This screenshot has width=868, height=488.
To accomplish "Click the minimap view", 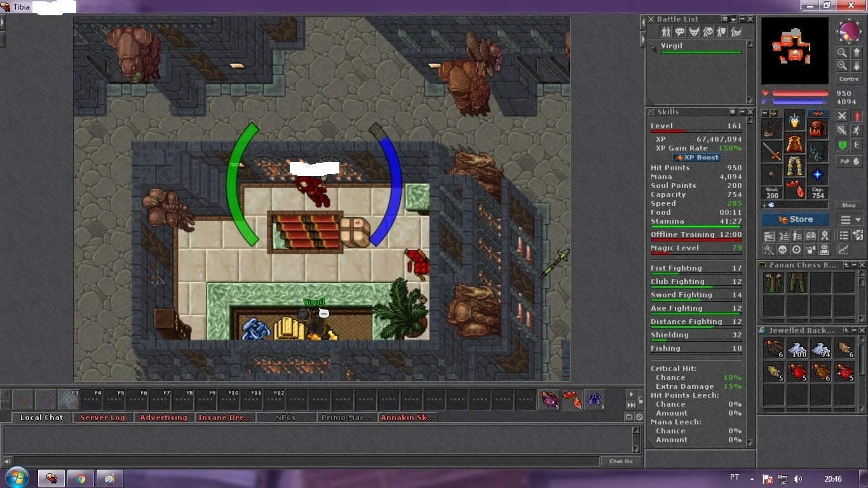I will click(795, 51).
